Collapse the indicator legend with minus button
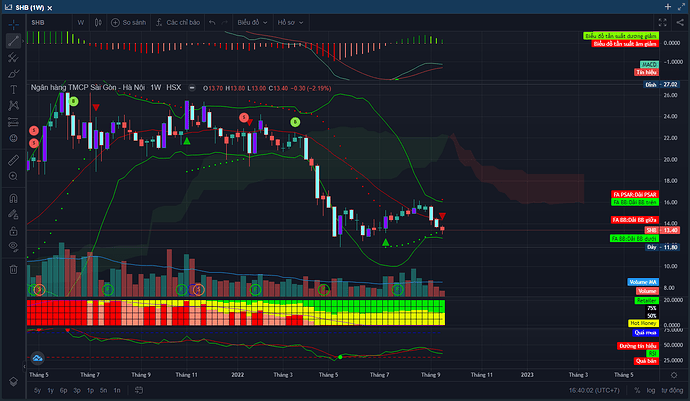Image resolution: width=690 pixels, height=401 pixels. (192, 88)
